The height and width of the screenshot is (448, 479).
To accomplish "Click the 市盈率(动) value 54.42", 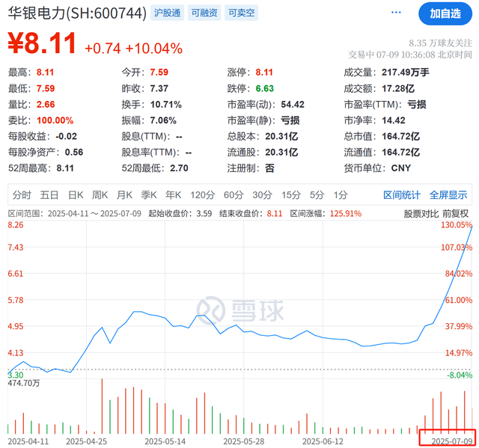I will (293, 105).
